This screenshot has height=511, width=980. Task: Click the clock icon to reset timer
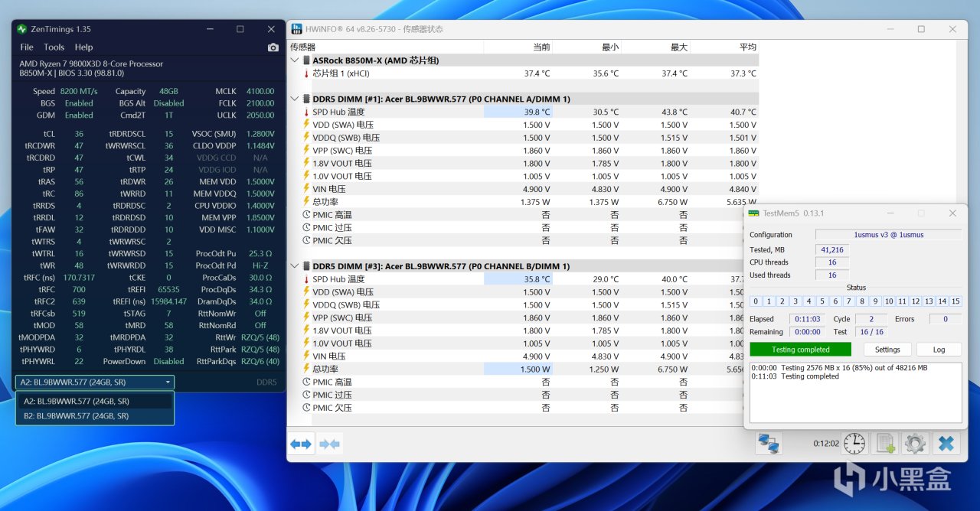click(854, 444)
